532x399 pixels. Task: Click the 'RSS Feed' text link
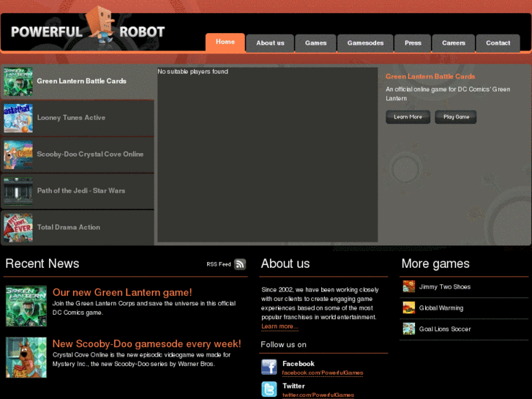pyautogui.click(x=219, y=264)
